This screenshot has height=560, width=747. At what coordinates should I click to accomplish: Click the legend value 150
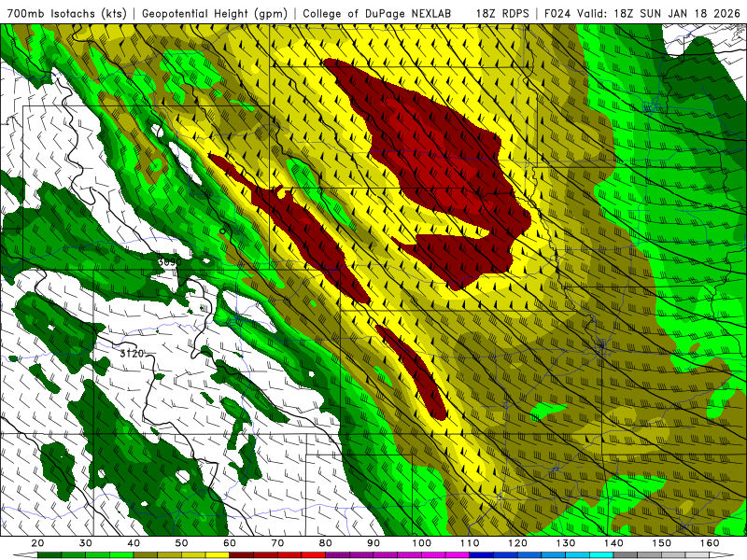click(662, 543)
